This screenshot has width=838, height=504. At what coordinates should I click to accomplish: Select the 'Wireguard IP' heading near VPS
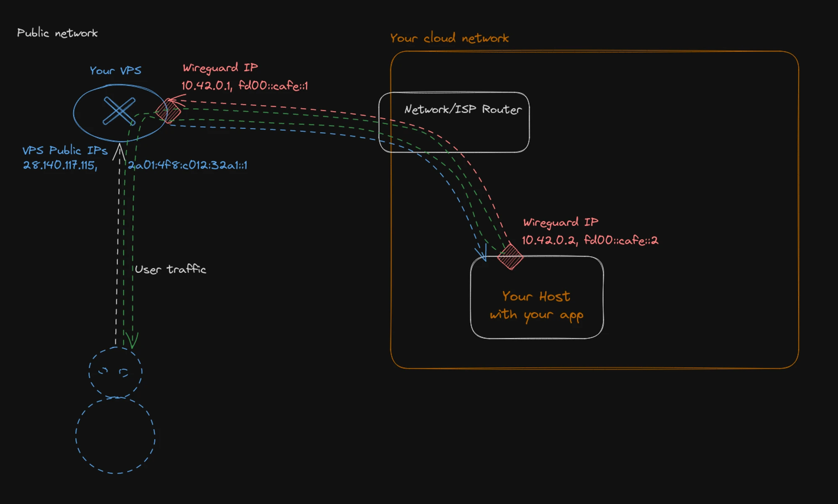tap(220, 68)
